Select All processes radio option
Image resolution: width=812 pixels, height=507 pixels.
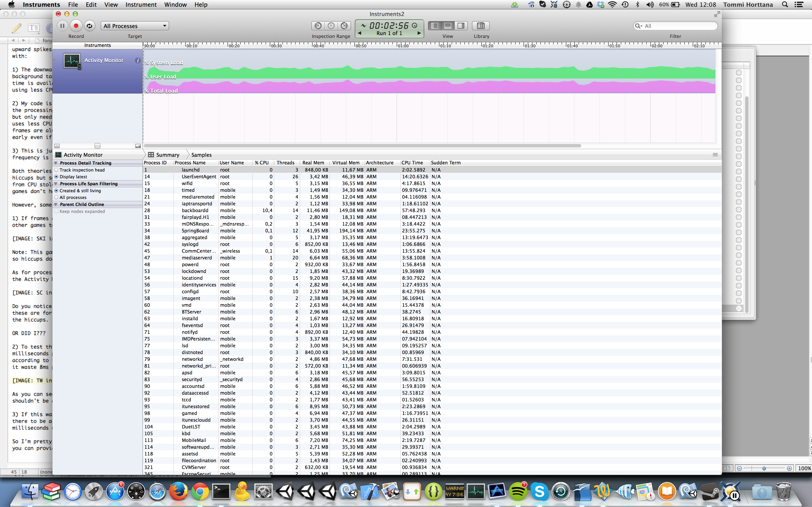point(56,198)
